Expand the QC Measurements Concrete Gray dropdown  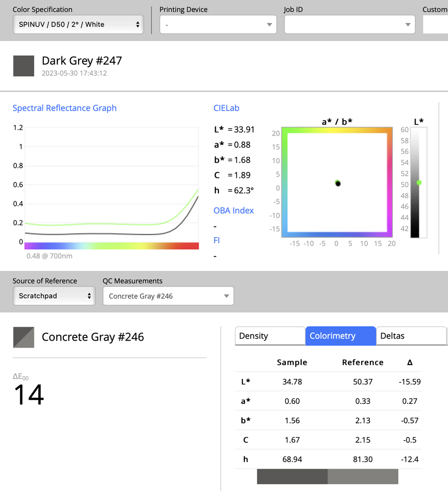[168, 296]
